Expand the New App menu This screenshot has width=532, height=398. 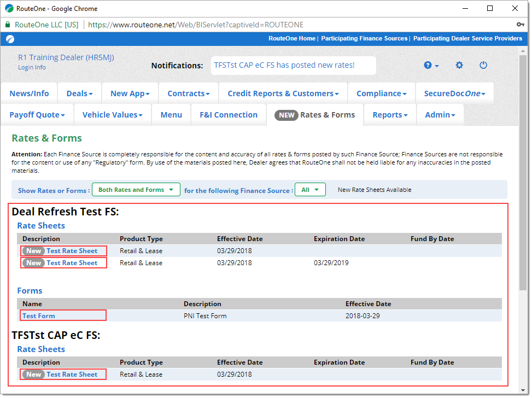pyautogui.click(x=130, y=93)
